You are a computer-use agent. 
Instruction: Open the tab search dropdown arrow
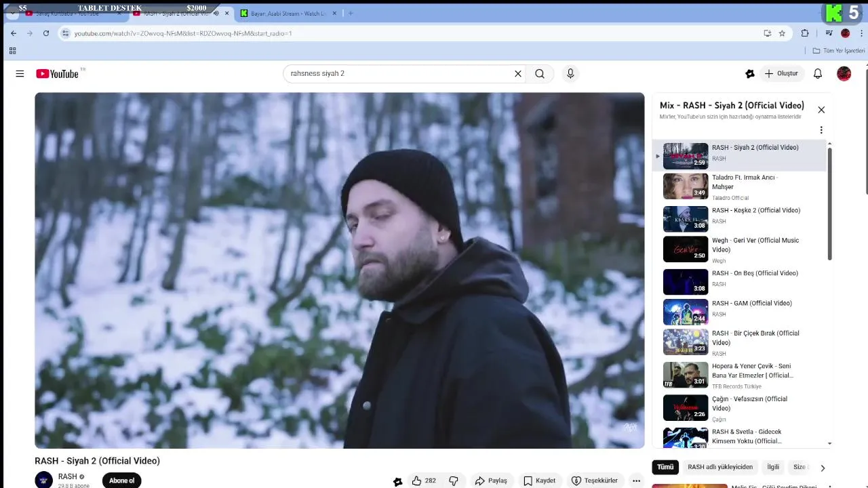coord(12,14)
